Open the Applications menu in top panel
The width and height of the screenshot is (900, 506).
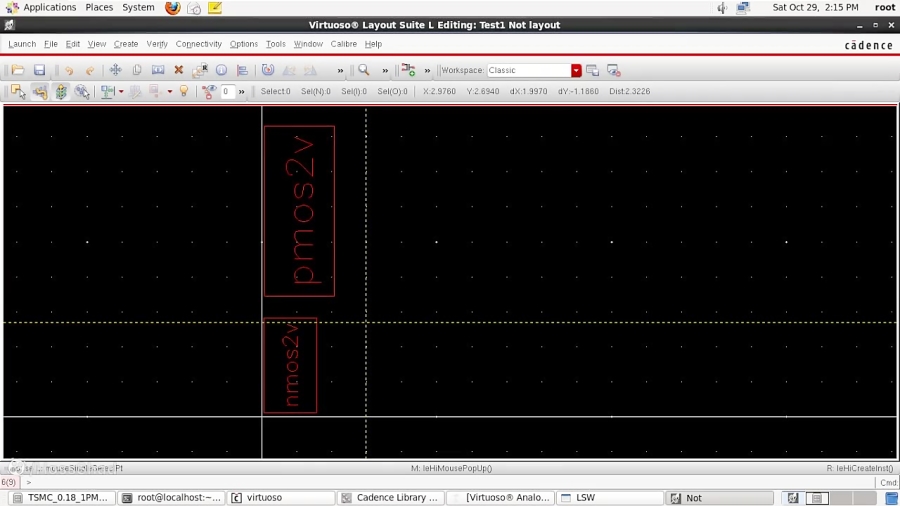click(x=49, y=7)
